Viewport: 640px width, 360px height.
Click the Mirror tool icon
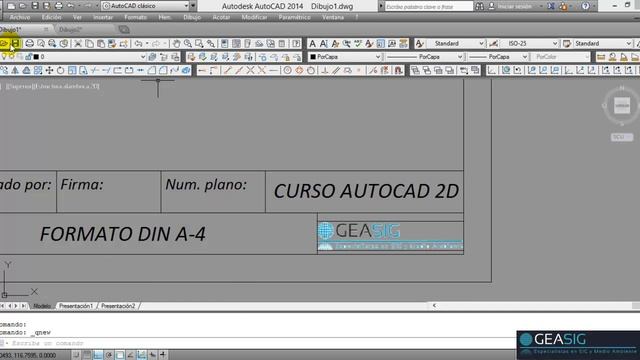coord(15,70)
